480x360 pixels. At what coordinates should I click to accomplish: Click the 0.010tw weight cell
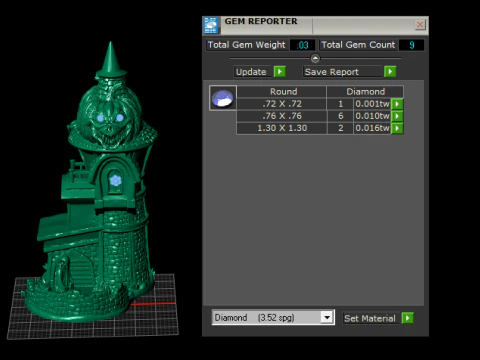(x=372, y=116)
